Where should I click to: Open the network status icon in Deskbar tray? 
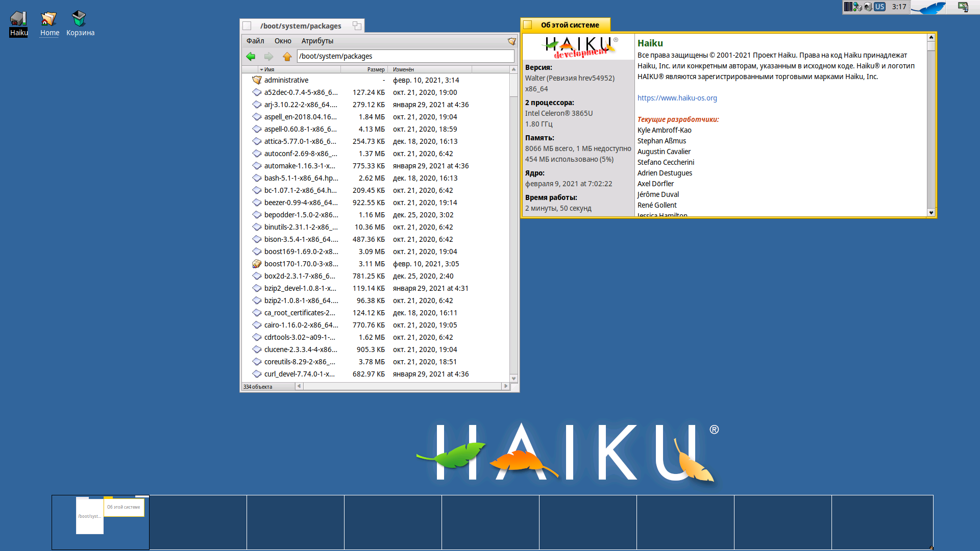tap(857, 7)
